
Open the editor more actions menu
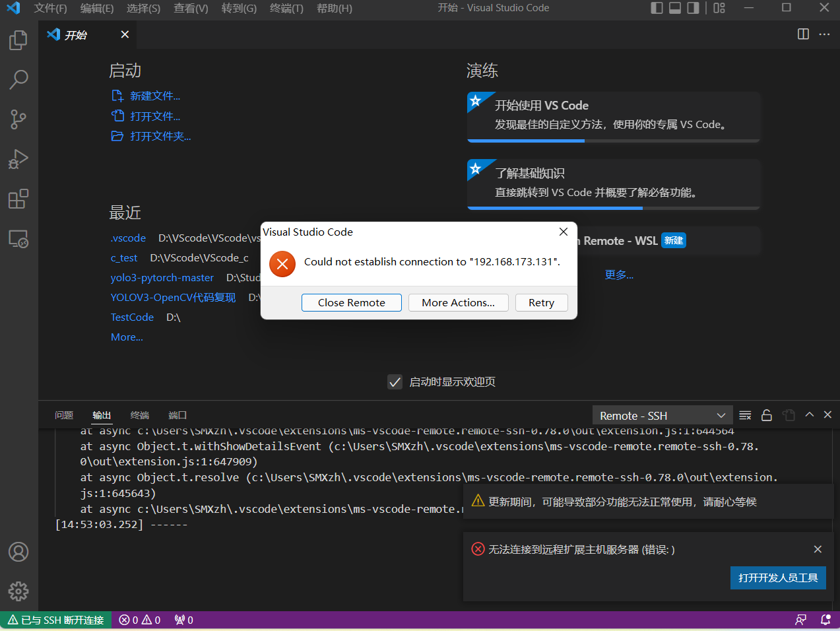pyautogui.click(x=824, y=34)
